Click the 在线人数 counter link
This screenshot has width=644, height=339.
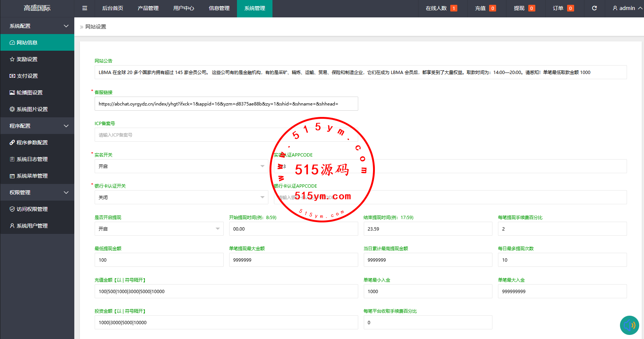[441, 8]
